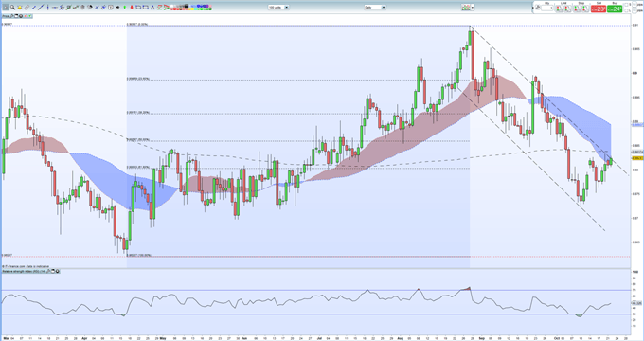Open the chart style dropdown arrow
Viewport: 644px width, 341px height.
[473, 8]
